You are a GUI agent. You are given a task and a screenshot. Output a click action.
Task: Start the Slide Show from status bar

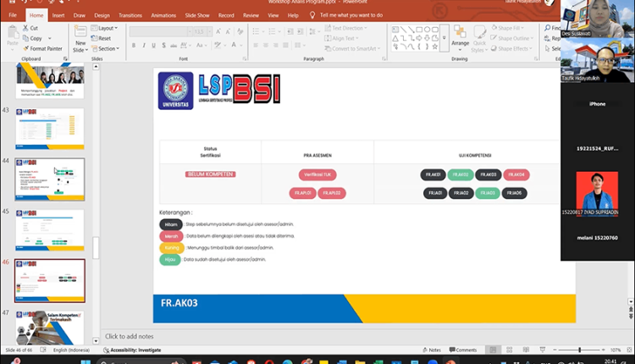[542, 350]
